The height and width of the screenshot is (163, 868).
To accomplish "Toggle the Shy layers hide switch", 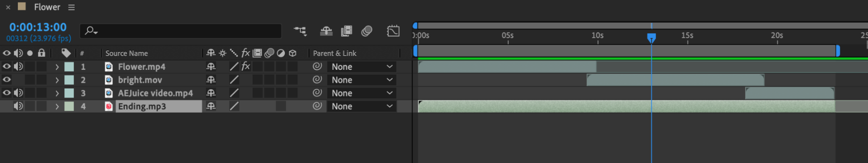I will 326,31.
